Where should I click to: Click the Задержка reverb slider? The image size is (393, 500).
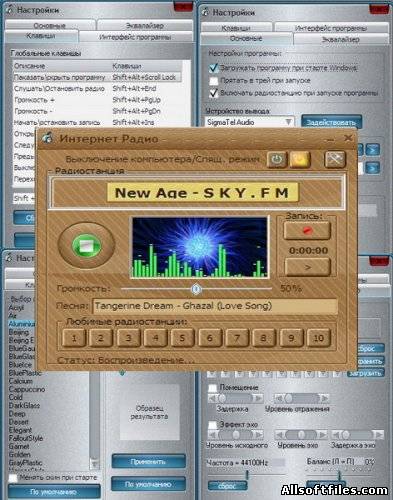pos(235,398)
